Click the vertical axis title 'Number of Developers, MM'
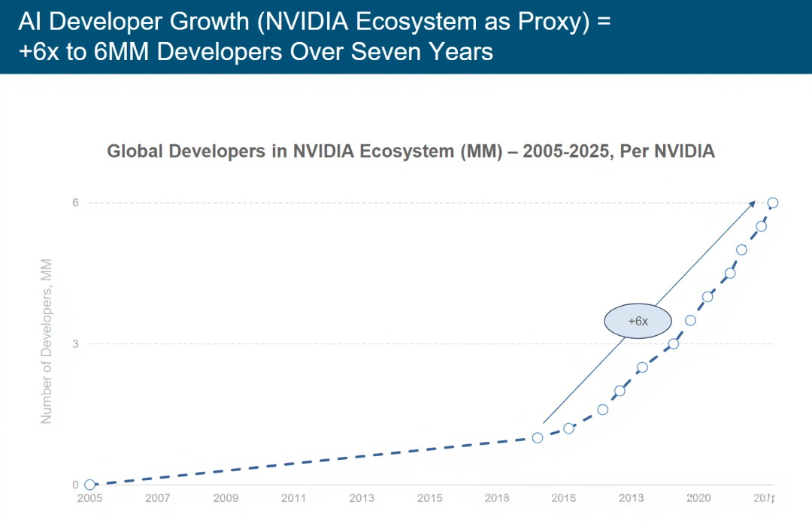The height and width of the screenshot is (523, 812). [x=47, y=341]
